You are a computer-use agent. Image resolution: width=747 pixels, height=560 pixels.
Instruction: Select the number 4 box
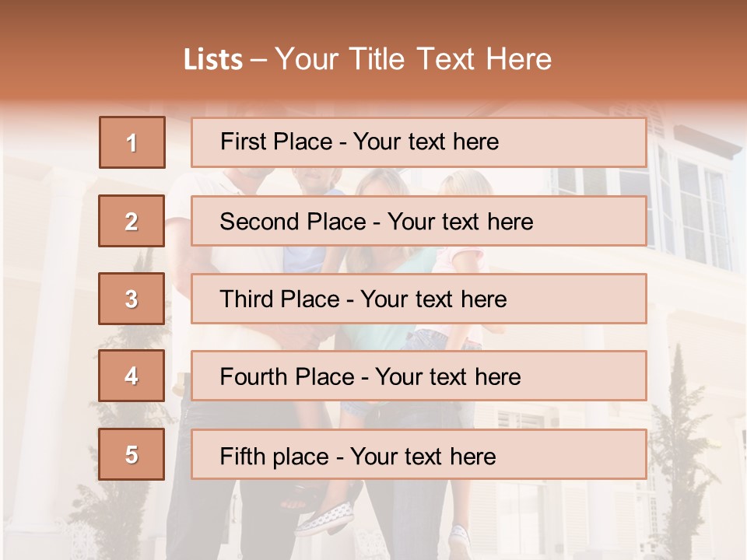pos(132,376)
